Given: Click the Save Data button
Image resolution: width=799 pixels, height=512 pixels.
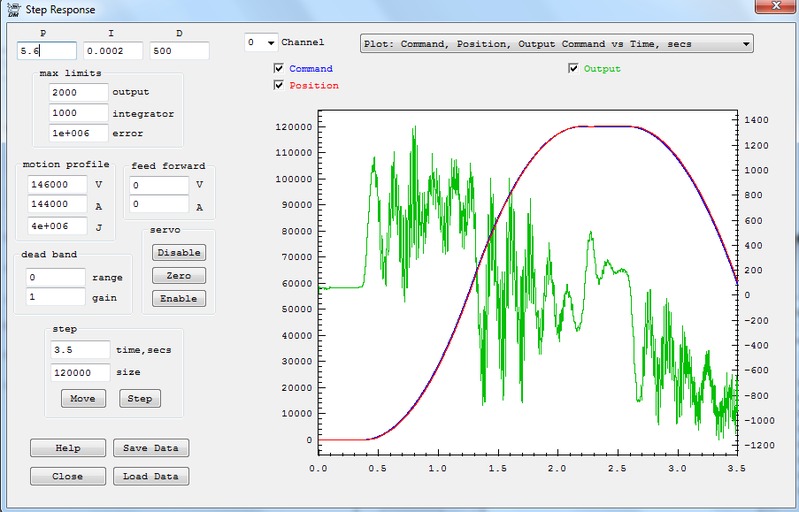Looking at the screenshot, I should [x=150, y=448].
